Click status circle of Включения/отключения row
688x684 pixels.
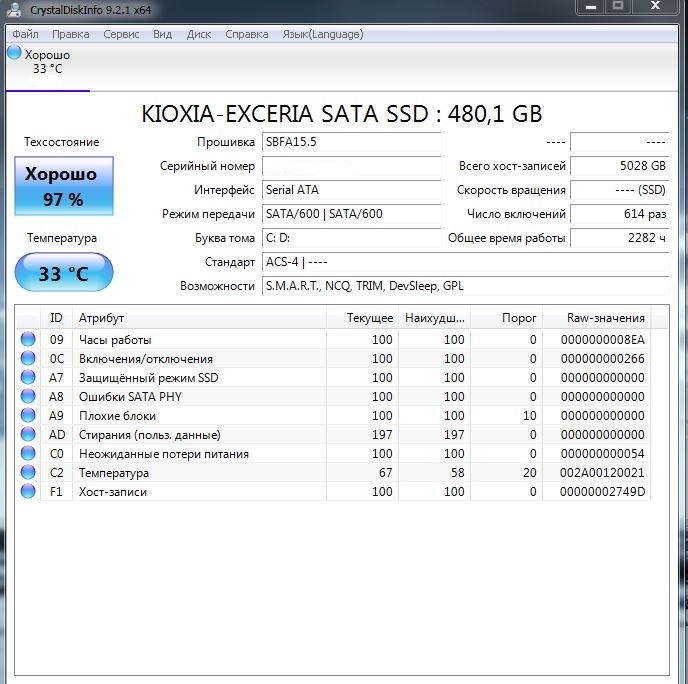tap(28, 358)
